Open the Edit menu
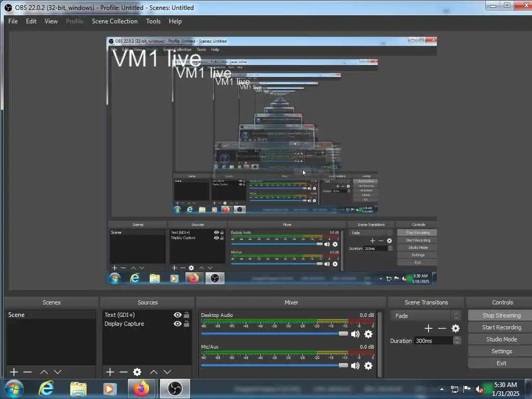The width and height of the screenshot is (532, 399). [x=31, y=21]
